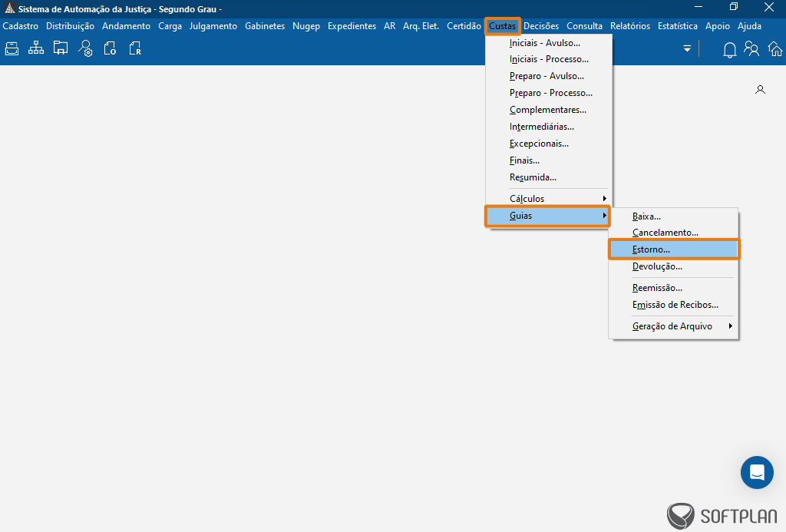The height and width of the screenshot is (532, 786).
Task: Select Estorno in the Guias submenu
Action: coord(674,249)
